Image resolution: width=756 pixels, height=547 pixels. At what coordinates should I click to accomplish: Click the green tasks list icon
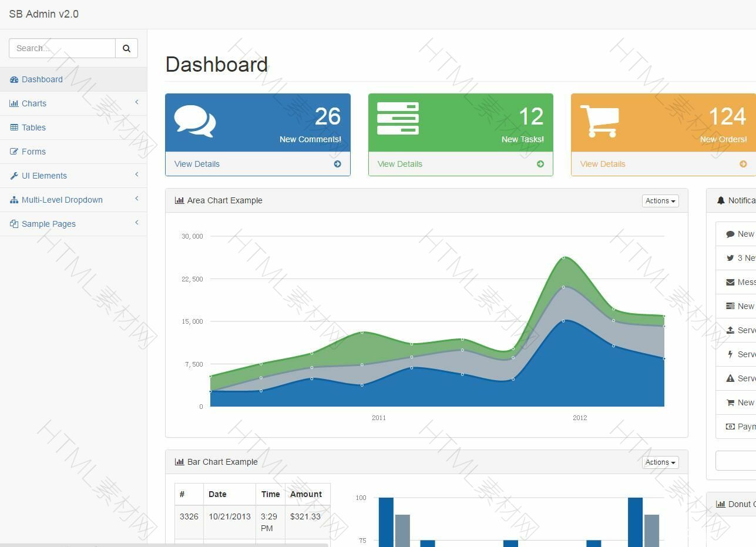(x=398, y=119)
